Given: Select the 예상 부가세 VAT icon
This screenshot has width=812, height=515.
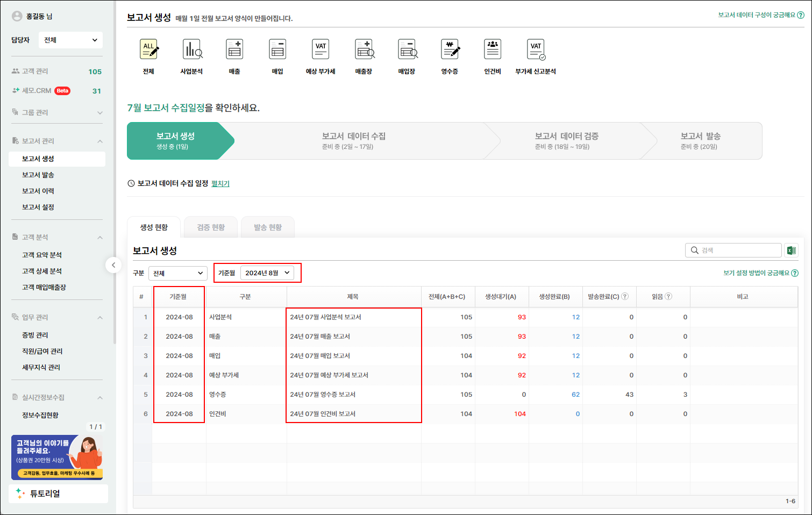Looking at the screenshot, I should click(x=320, y=50).
